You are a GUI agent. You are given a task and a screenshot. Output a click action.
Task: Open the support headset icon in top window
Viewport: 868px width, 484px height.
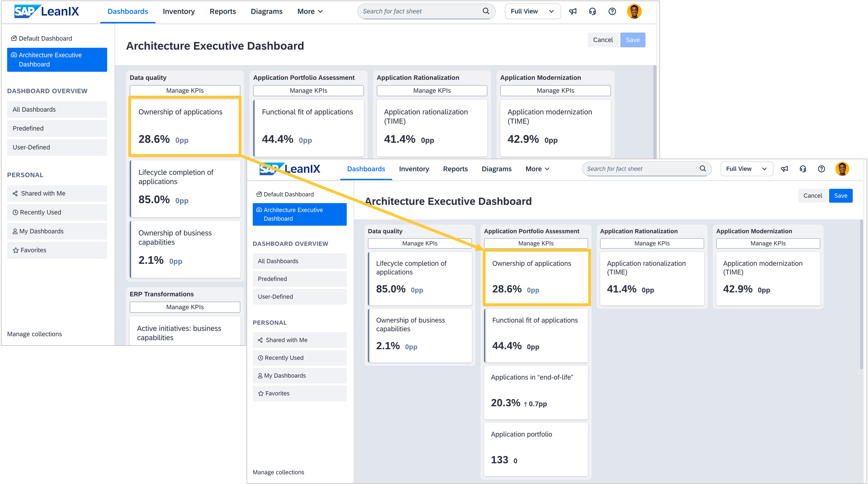pos(592,11)
